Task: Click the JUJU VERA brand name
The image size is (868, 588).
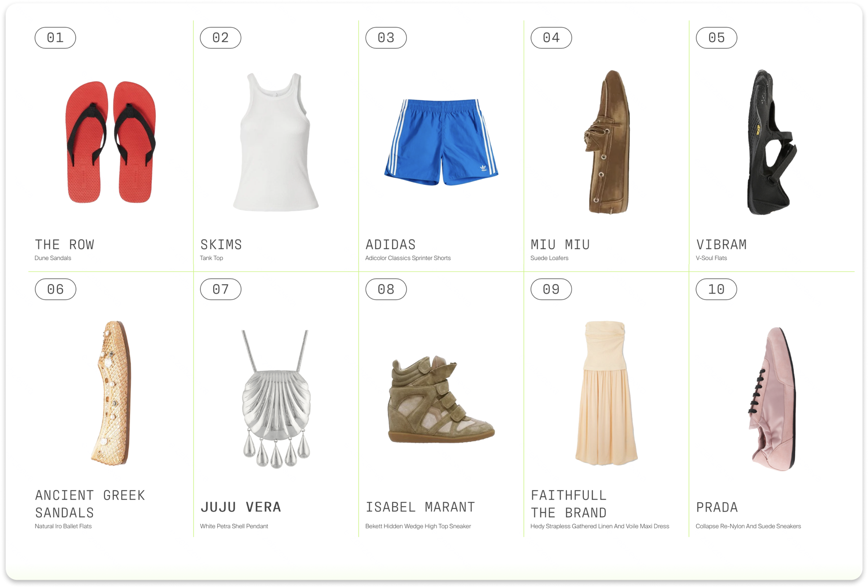Action: (x=241, y=507)
